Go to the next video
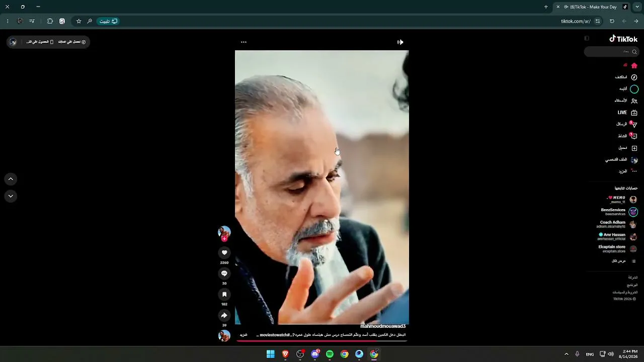This screenshot has width=644, height=362. click(x=11, y=196)
